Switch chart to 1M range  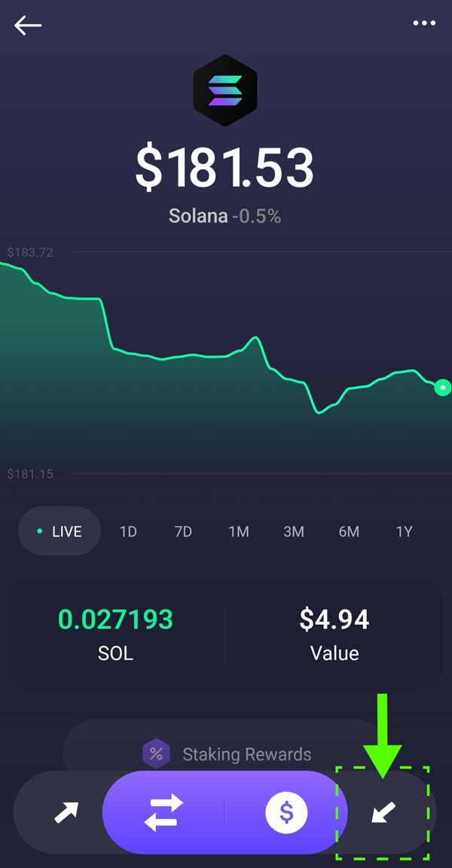click(x=239, y=531)
